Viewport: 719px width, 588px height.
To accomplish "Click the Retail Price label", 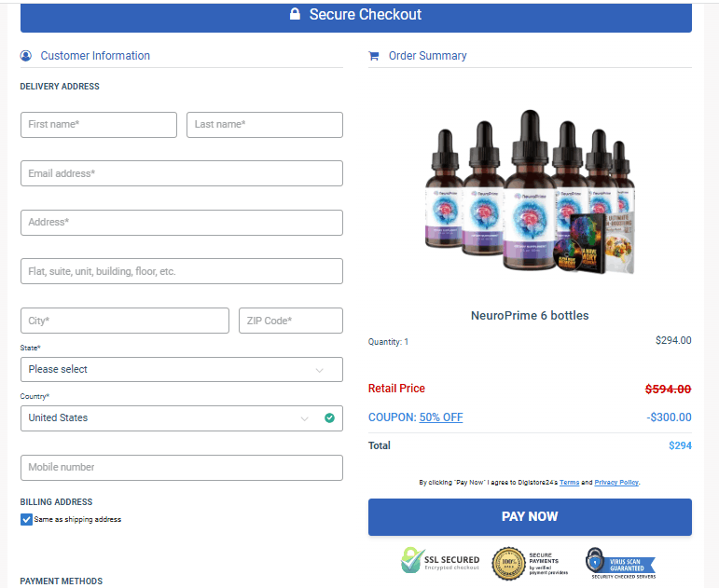I will point(396,389).
